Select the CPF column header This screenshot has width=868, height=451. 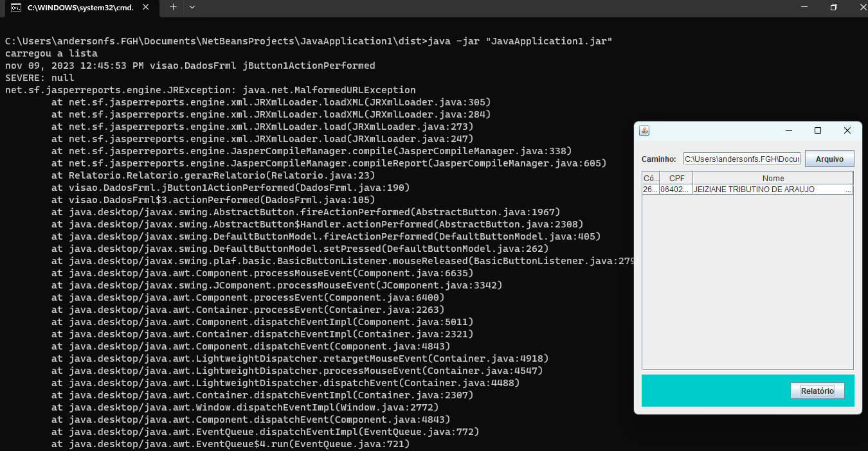point(676,178)
